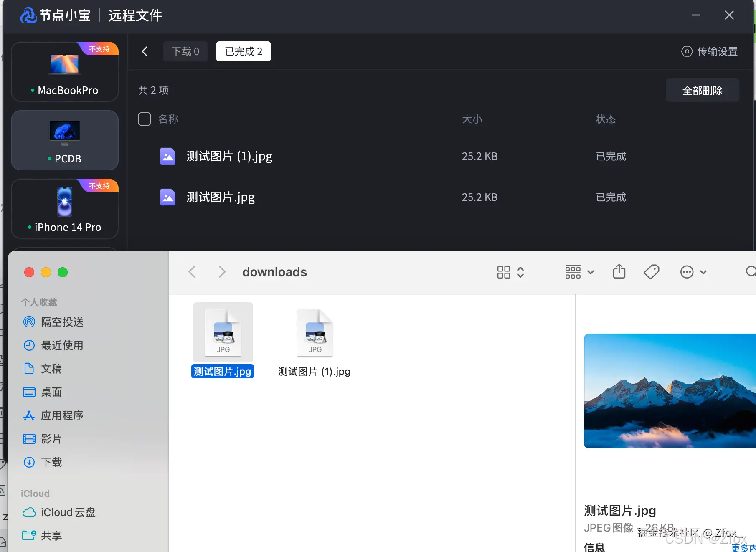Switch to icon view in Finder
756x552 pixels.
click(504, 272)
